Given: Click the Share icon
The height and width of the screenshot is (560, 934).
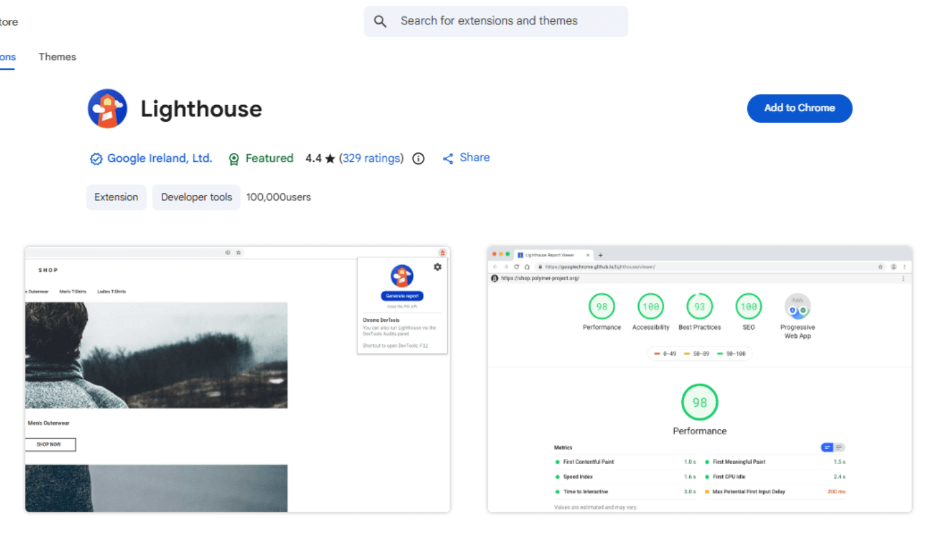Looking at the screenshot, I should (x=448, y=159).
